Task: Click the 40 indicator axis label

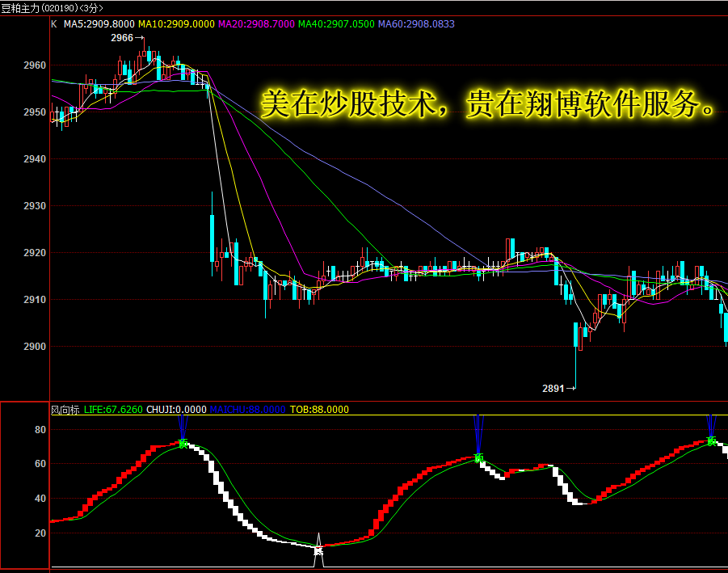Action: pos(40,499)
